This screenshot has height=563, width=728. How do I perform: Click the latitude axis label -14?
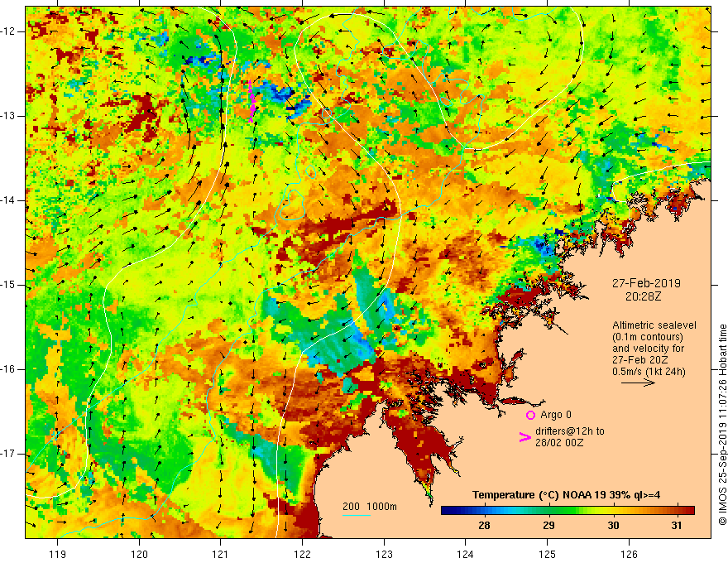(x=8, y=200)
